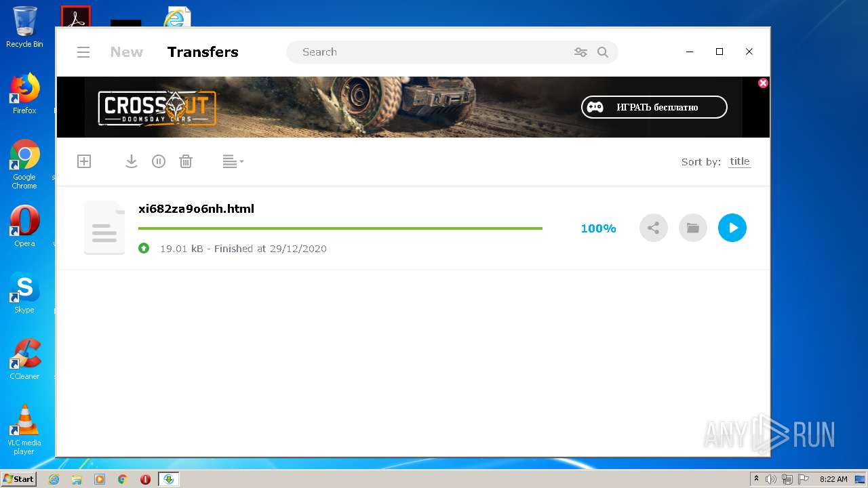Start download with arrow toolbar icon
The width and height of the screenshot is (868, 488).
[x=132, y=161]
